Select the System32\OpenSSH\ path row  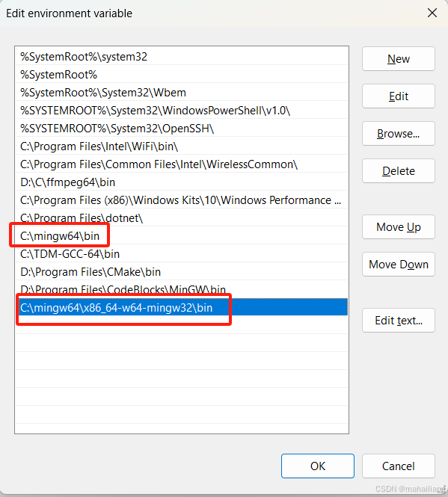pyautogui.click(x=182, y=129)
